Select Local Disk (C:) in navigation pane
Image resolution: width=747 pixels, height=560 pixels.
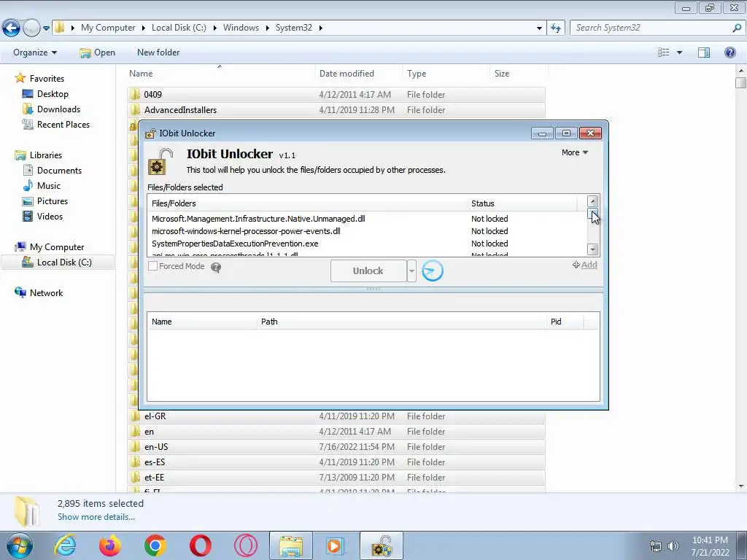point(57,262)
